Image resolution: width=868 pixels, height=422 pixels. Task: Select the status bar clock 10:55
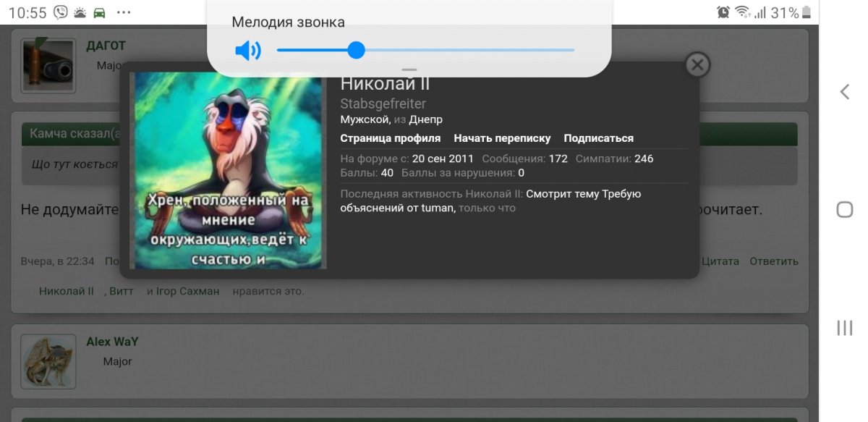pyautogui.click(x=27, y=13)
